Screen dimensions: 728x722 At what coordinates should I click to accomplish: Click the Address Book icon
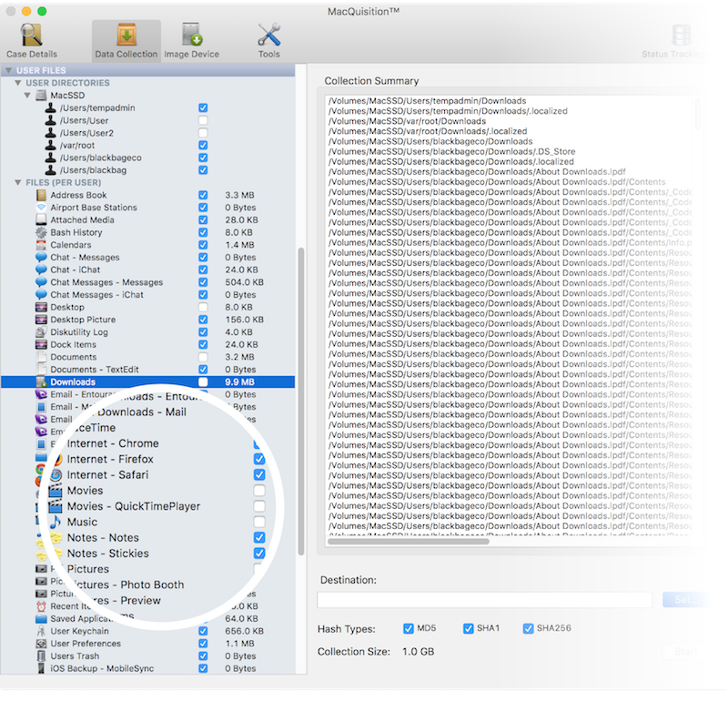(x=41, y=195)
